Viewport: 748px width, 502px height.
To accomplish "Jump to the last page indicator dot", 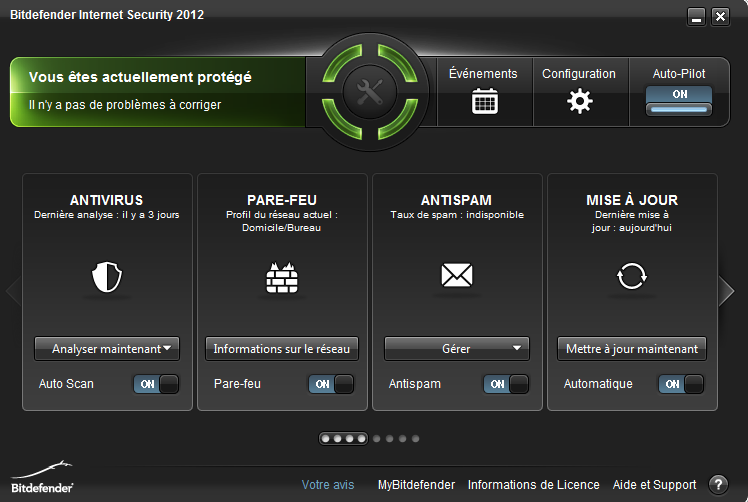I will pyautogui.click(x=416, y=439).
